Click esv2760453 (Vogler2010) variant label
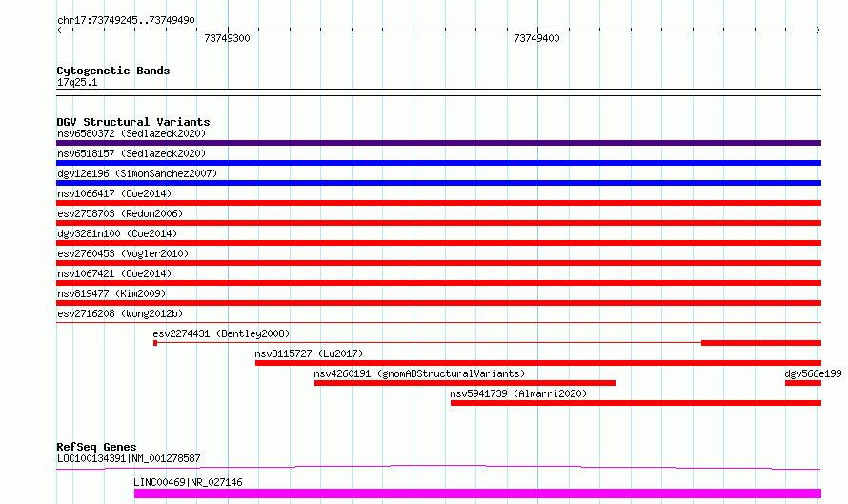 [x=123, y=253]
